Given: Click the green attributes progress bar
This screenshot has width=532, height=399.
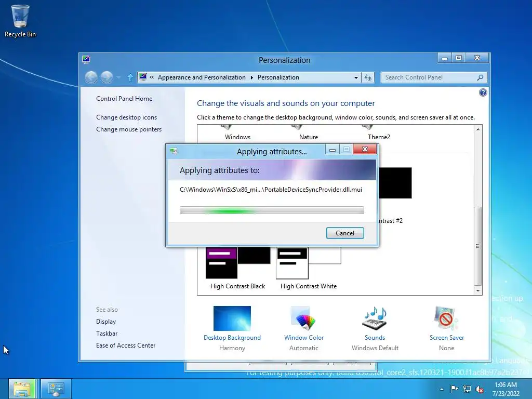Looking at the screenshot, I should [x=272, y=210].
